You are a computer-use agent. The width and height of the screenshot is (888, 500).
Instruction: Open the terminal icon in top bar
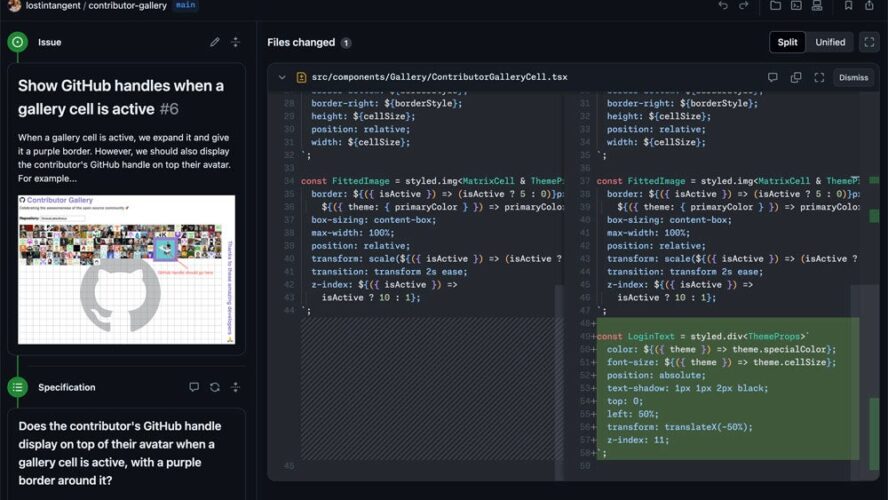[796, 5]
